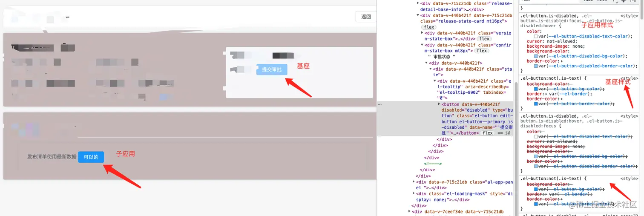Select the == $0 marker text
This screenshot has width=644, height=216.
(x=503, y=133)
